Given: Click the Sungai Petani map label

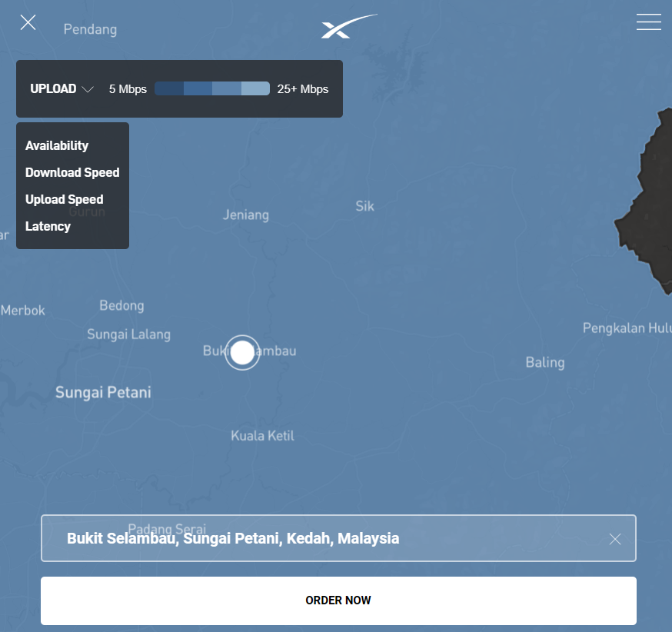Looking at the screenshot, I should 103,393.
